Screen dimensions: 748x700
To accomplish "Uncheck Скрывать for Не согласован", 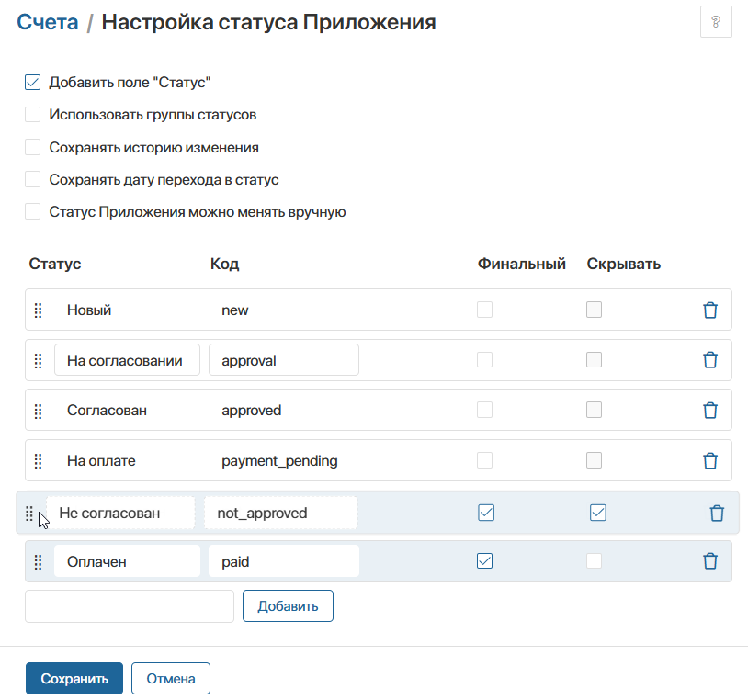I will 597,513.
